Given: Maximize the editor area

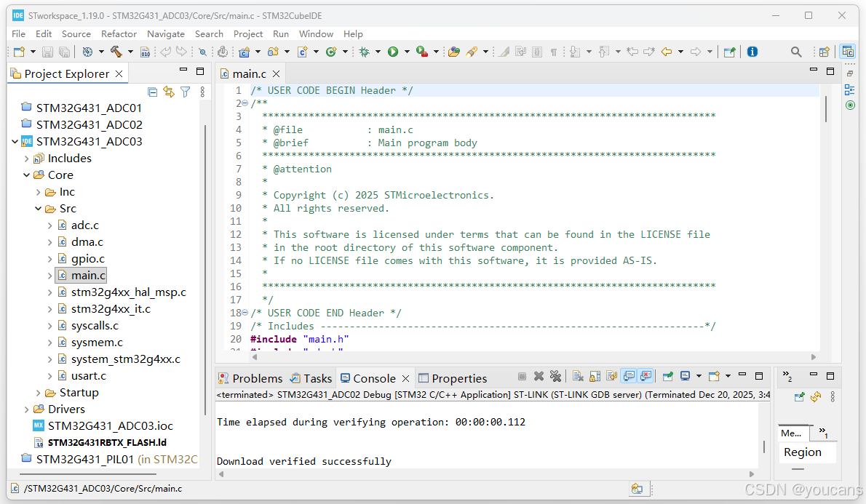Looking at the screenshot, I should click(x=830, y=71).
